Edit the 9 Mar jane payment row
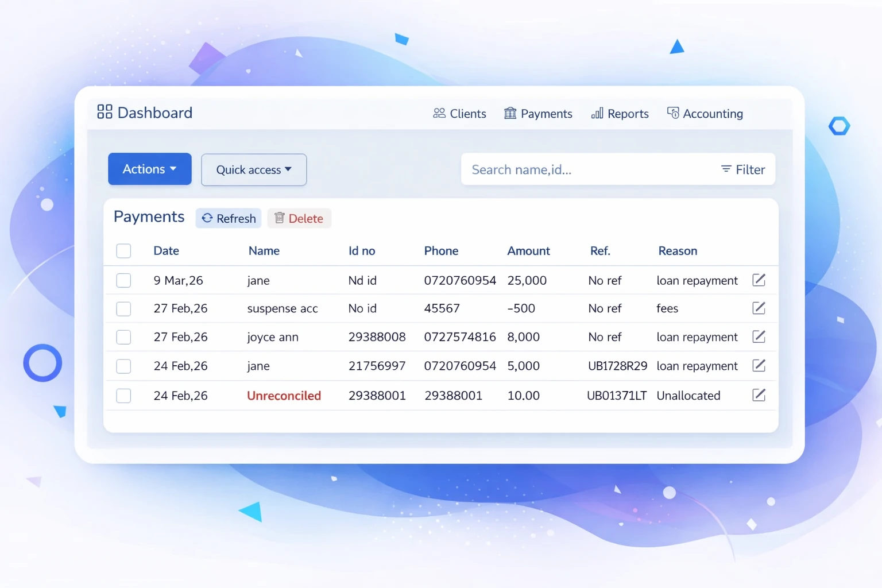The image size is (882, 588). coord(759,280)
